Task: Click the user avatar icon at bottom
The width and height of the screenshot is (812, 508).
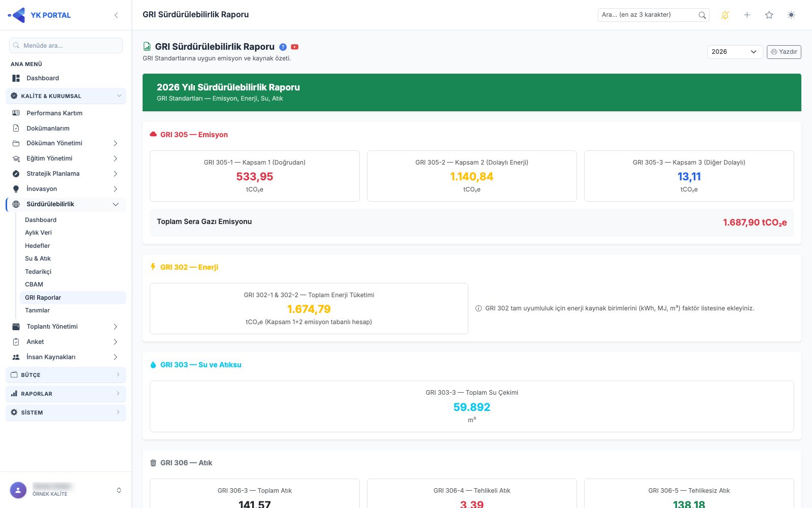Action: pos(18,490)
